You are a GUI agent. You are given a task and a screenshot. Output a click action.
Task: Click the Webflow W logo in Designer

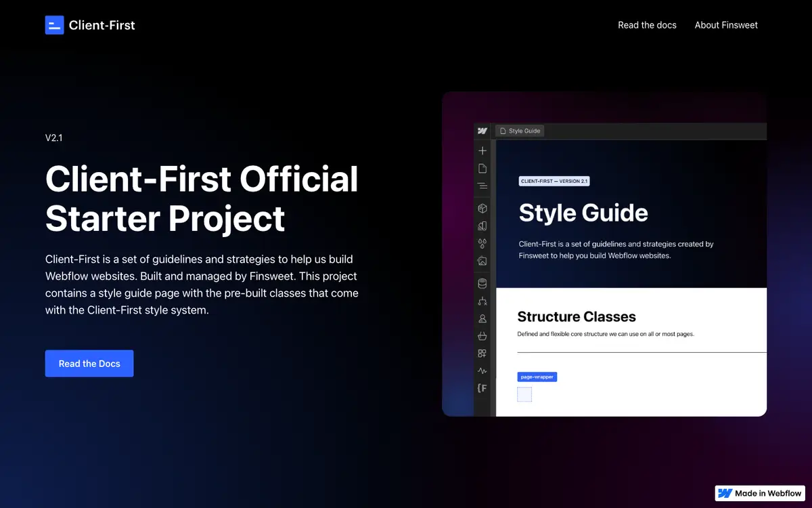pos(482,131)
